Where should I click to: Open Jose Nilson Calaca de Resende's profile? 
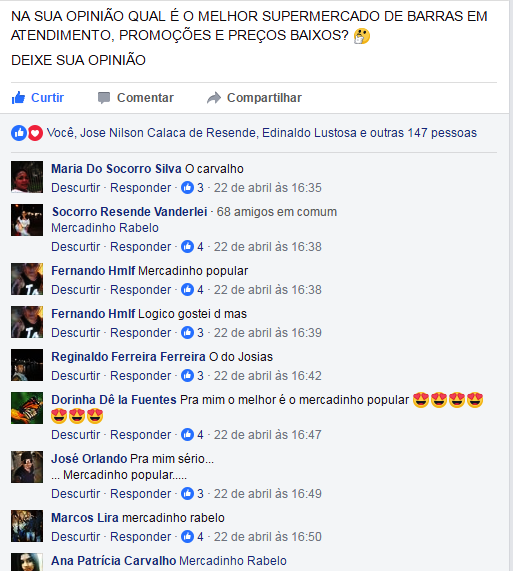pyautogui.click(x=168, y=133)
